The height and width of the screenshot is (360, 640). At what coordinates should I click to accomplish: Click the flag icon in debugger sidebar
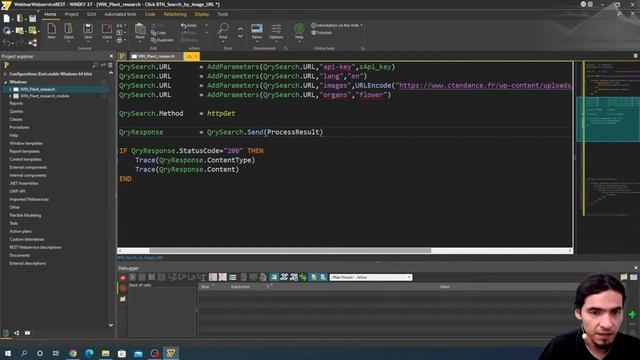[x=123, y=299]
